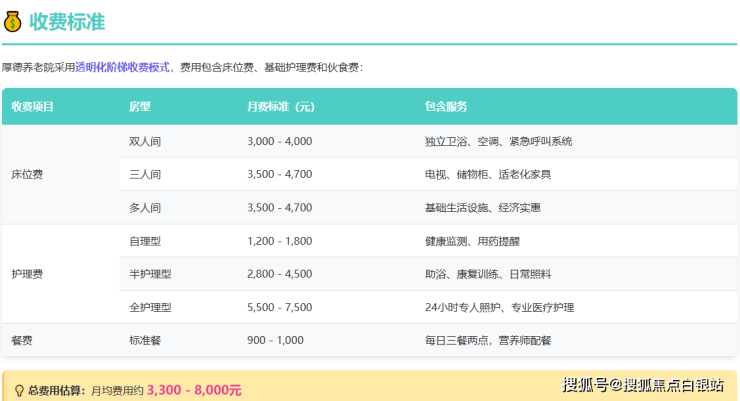The height and width of the screenshot is (401, 740).
Task: Click the 全护理型 care level cell
Action: coord(150,307)
